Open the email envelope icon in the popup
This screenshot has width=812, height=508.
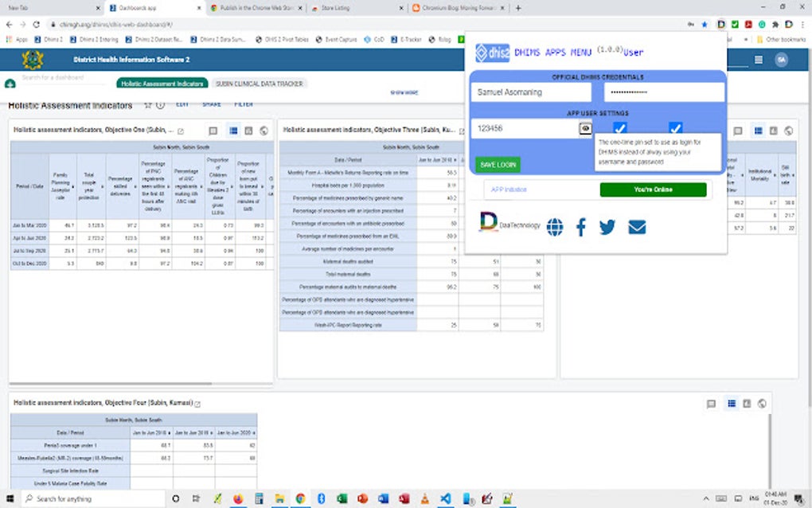coord(636,227)
